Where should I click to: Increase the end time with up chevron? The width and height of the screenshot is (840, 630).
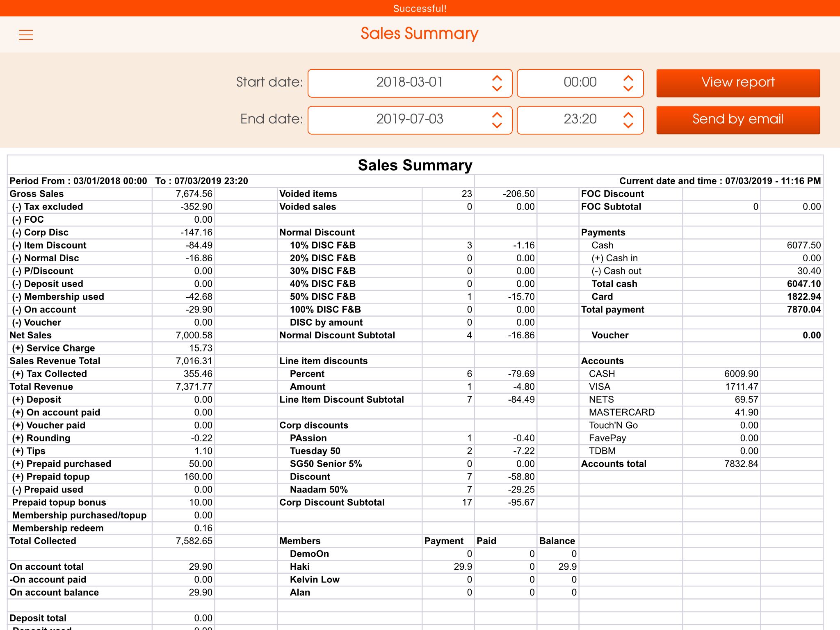pos(628,114)
